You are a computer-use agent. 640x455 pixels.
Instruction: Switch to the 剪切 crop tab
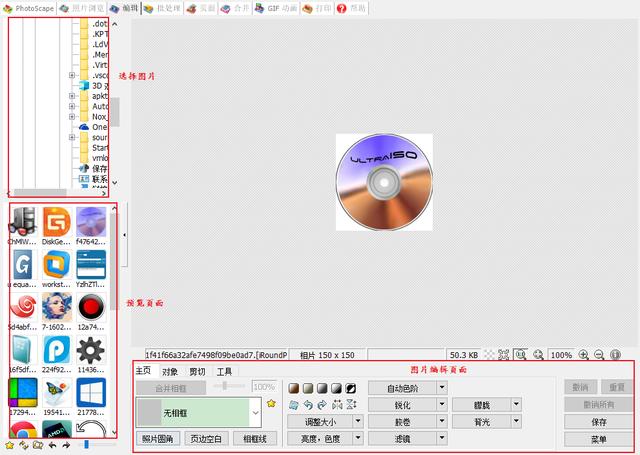(x=197, y=371)
